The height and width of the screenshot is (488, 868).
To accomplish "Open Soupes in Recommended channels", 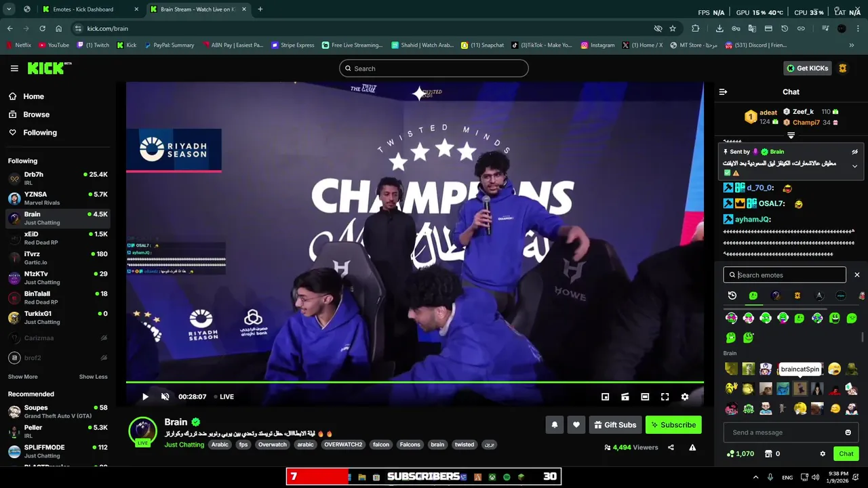I will [x=58, y=412].
